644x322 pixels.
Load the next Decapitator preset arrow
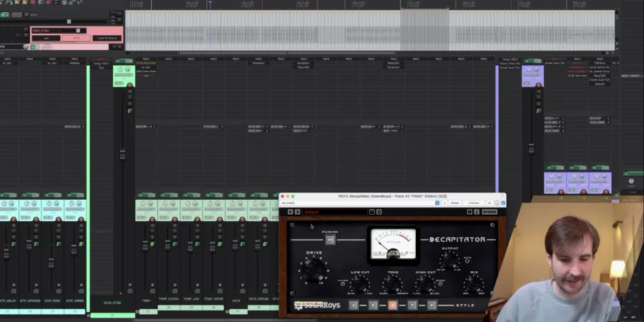coord(298,212)
